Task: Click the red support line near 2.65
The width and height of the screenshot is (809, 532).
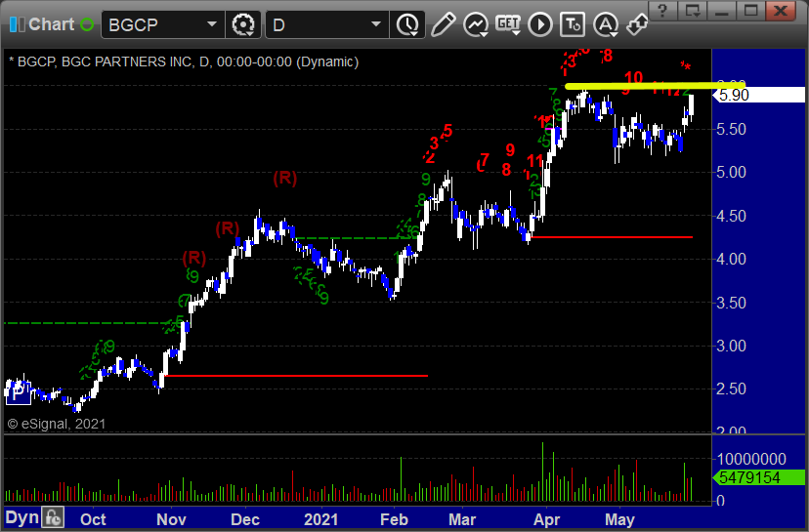Action: tap(296, 376)
